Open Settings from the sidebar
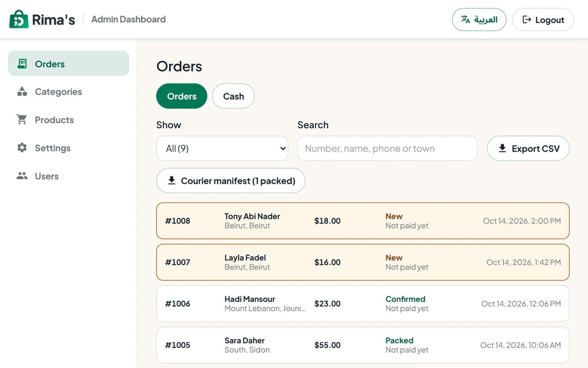The image size is (588, 368). click(69, 148)
